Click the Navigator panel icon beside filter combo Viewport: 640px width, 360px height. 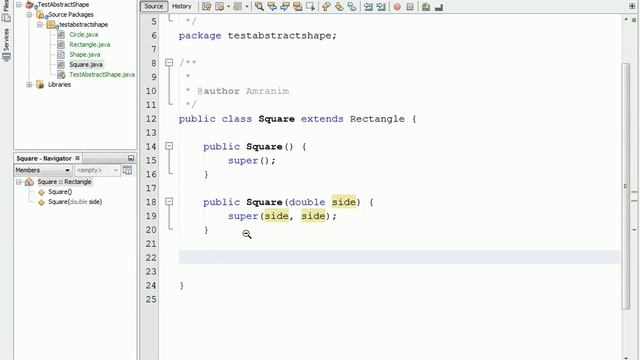[127, 170]
